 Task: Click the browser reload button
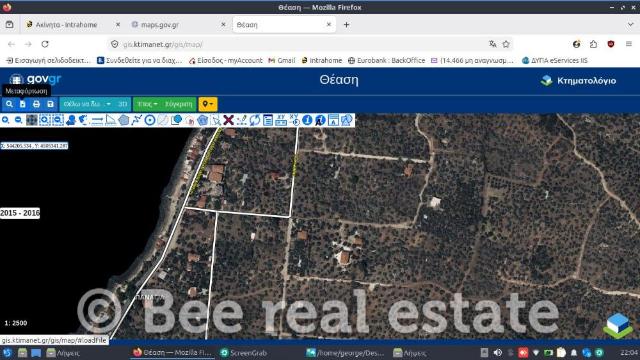(x=45, y=44)
